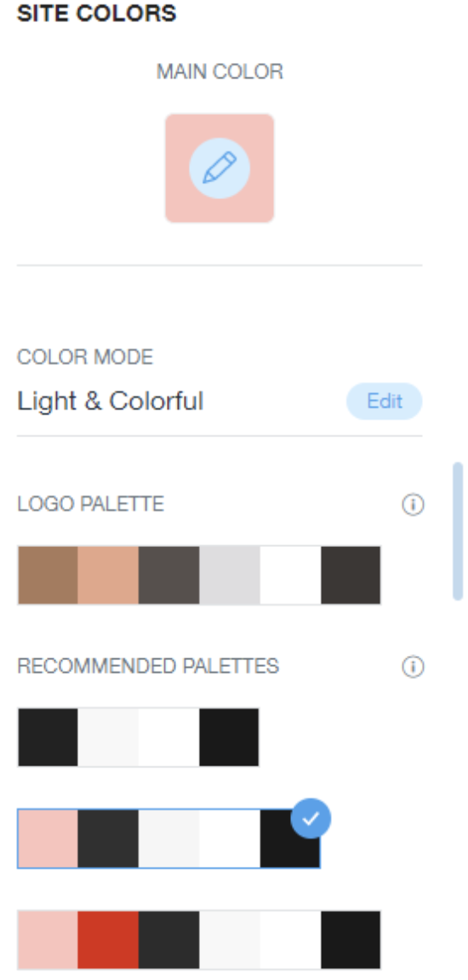
Task: Click the pink swatch in the bottom palette
Action: 48,939
